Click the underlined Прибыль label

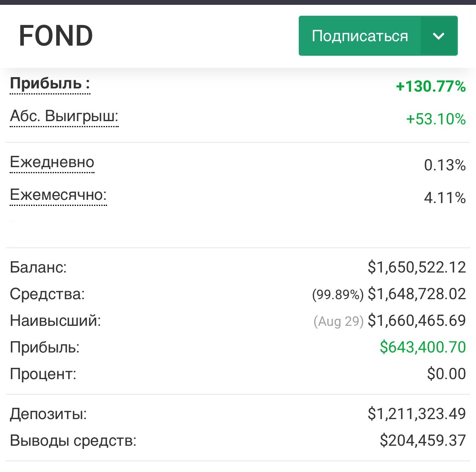tap(50, 84)
